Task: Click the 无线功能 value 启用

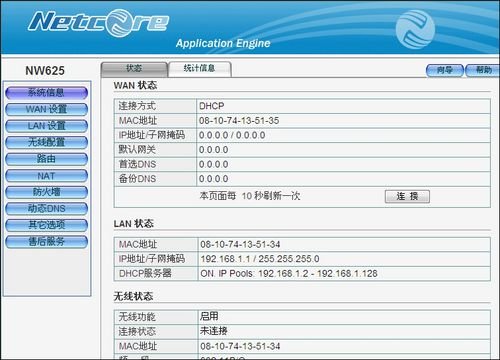Action: tap(209, 316)
